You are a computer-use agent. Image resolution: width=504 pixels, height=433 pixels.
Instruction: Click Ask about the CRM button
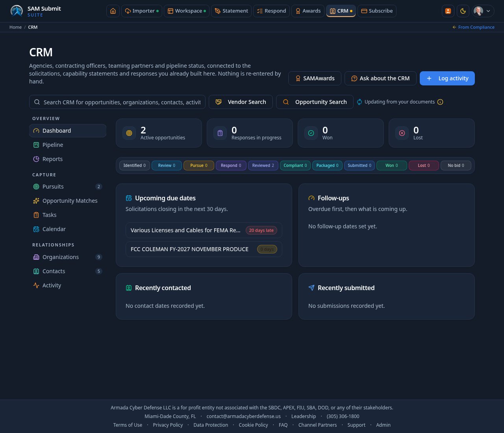(x=380, y=78)
